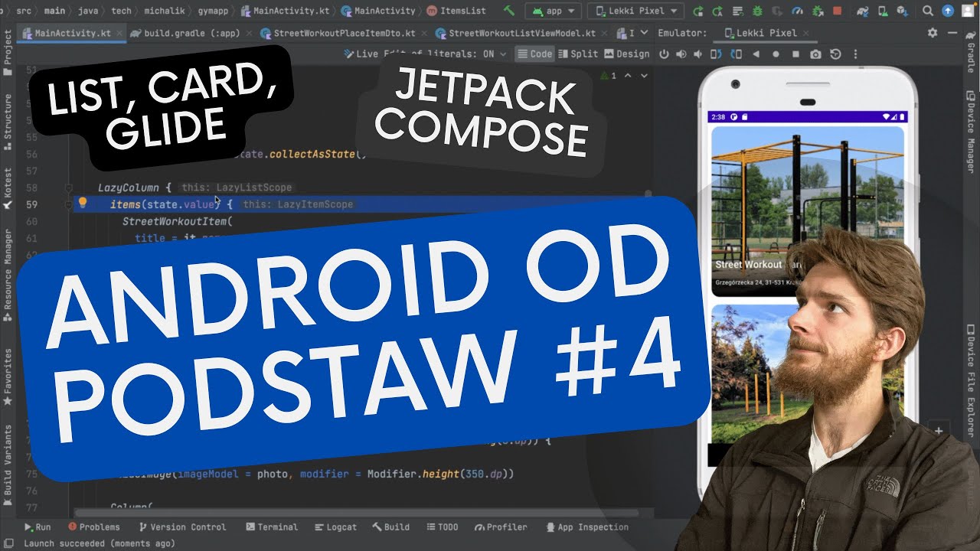Click the user account avatar icon

[968, 11]
